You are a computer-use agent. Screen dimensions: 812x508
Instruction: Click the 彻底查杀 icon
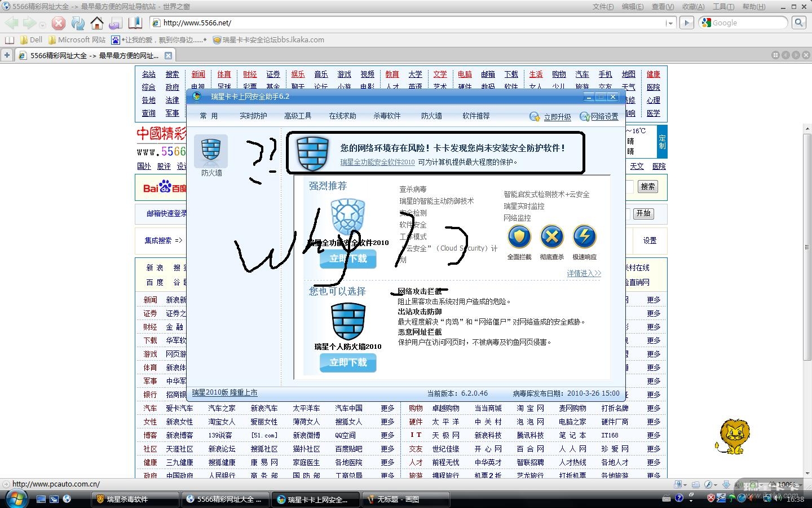coord(552,237)
